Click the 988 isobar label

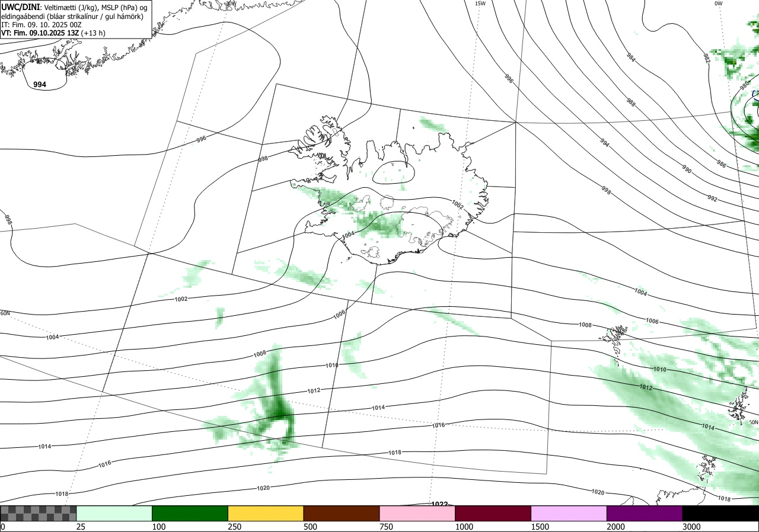[631, 102]
